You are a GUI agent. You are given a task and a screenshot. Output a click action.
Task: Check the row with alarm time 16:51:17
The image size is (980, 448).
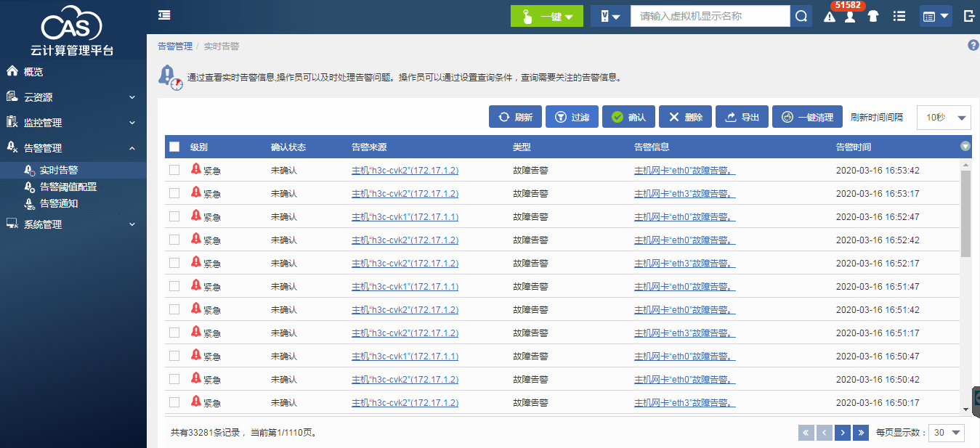point(174,333)
